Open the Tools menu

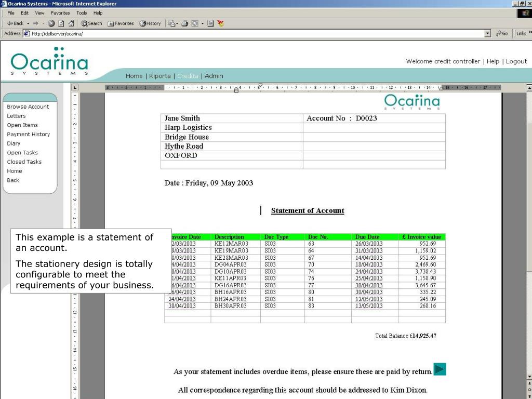pyautogui.click(x=82, y=13)
